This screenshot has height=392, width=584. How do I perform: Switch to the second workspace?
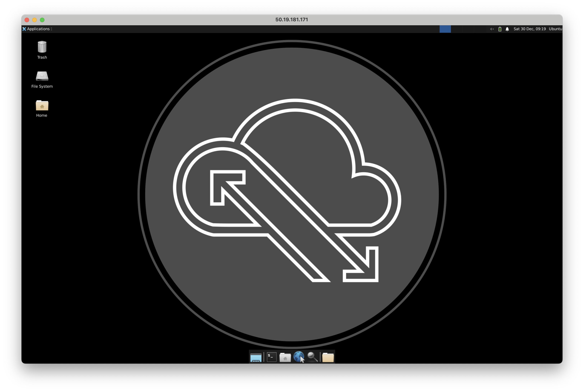tap(457, 29)
